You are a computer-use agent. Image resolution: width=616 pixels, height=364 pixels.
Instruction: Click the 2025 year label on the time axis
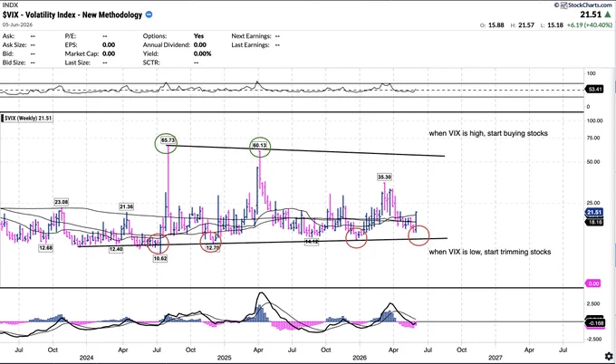click(225, 358)
